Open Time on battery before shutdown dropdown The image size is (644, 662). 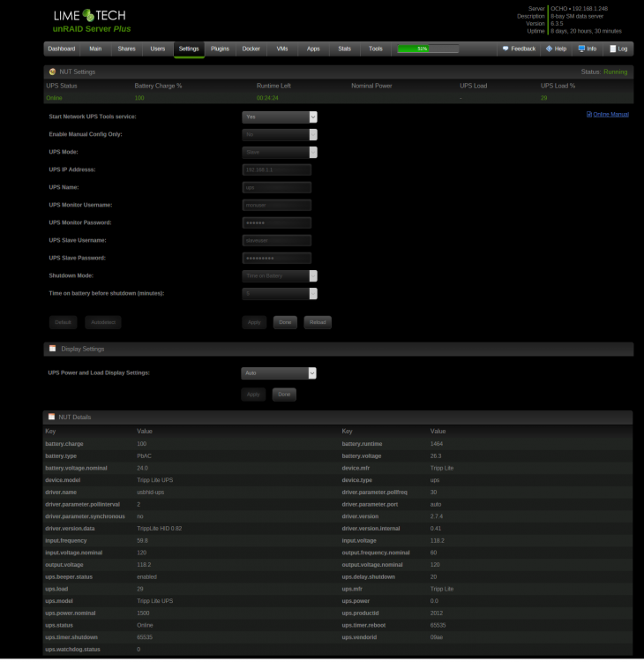(x=280, y=294)
